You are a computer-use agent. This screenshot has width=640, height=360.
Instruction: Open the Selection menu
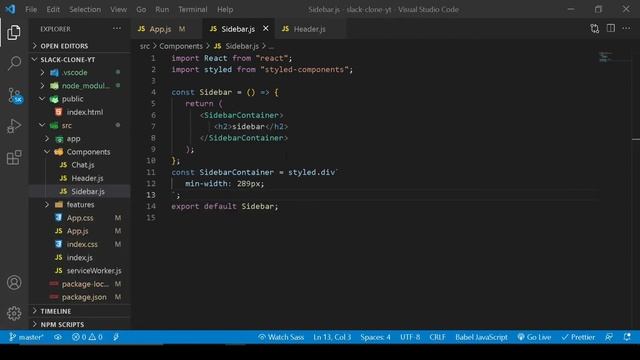85,9
